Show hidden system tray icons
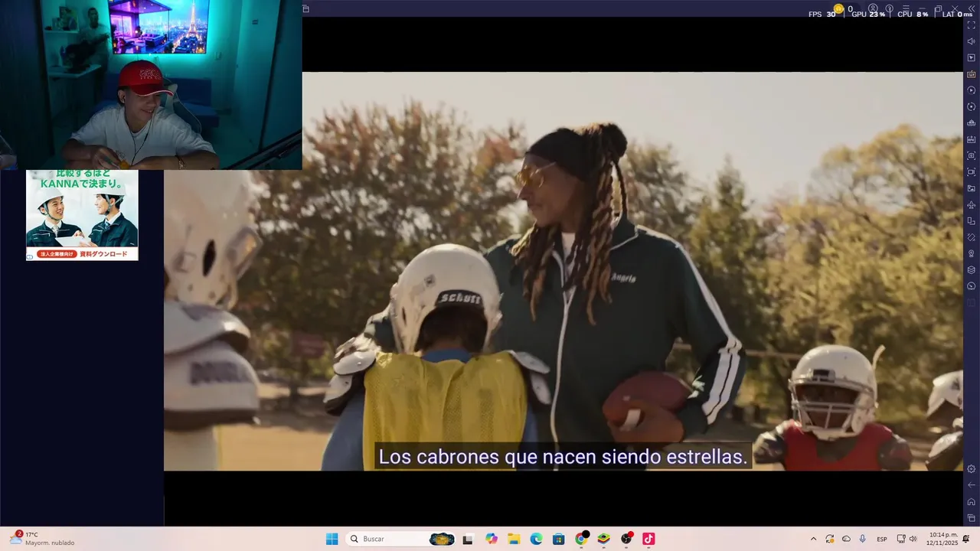The width and height of the screenshot is (980, 551). tap(813, 539)
